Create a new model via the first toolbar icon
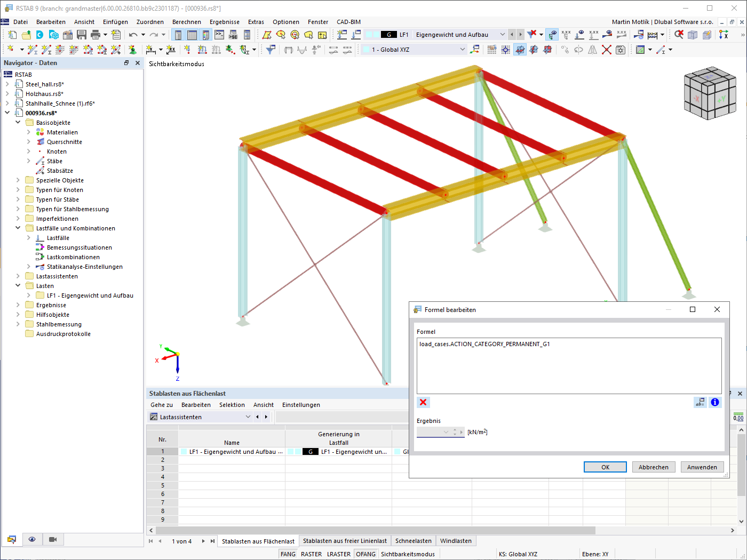Image resolution: width=747 pixels, height=560 pixels. [12, 34]
